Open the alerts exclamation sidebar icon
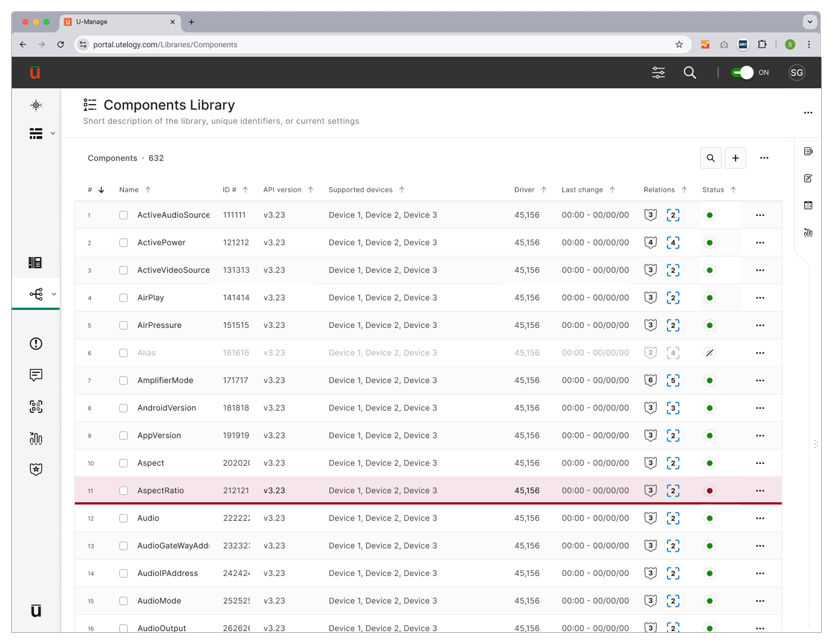 tap(36, 344)
